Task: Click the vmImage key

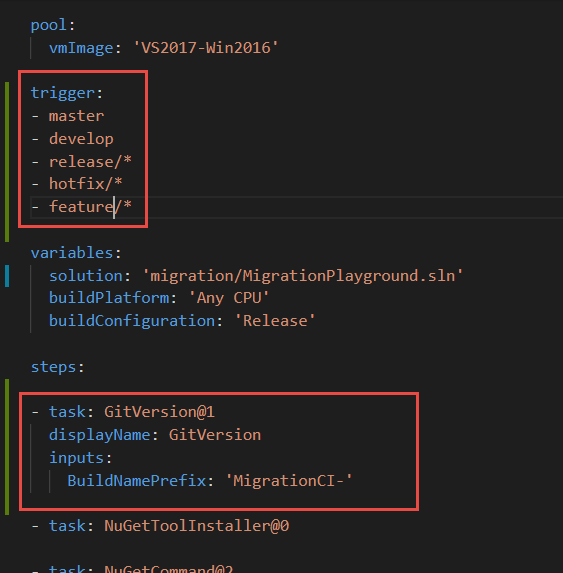Action: pyautogui.click(x=81, y=48)
